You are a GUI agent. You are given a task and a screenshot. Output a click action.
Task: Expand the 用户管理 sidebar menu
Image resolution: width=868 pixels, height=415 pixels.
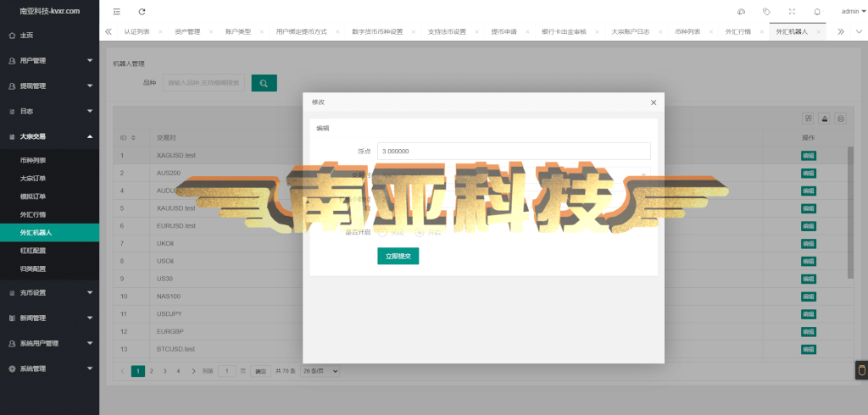tap(49, 61)
